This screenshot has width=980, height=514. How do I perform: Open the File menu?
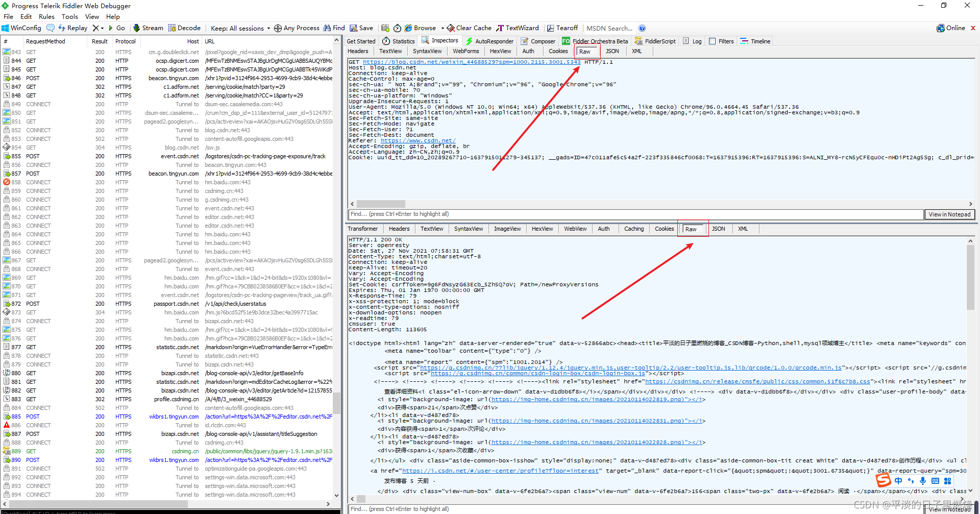coord(9,16)
